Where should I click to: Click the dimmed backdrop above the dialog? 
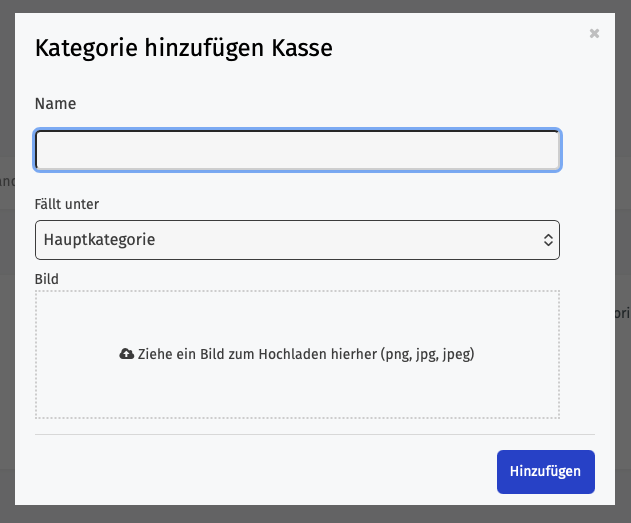[x=316, y=6]
